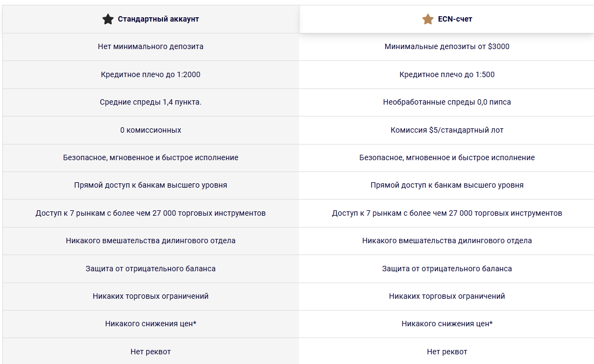594x364 pixels.
Task: Select the ECN-счет header tab
Action: coord(447,19)
